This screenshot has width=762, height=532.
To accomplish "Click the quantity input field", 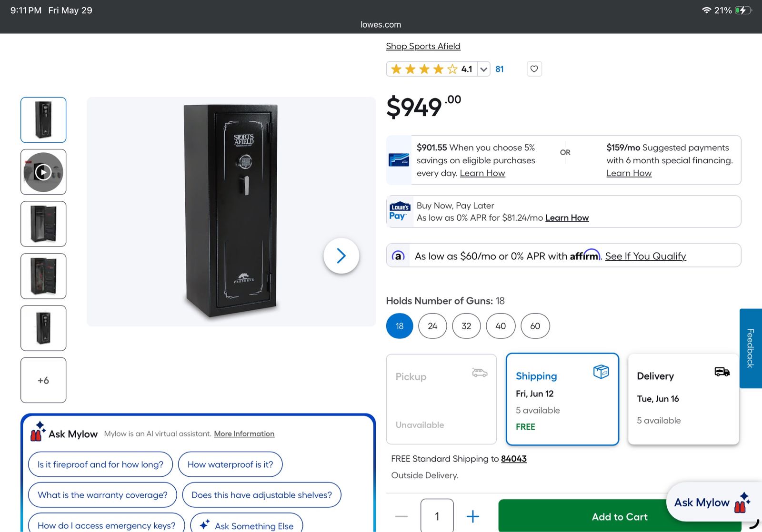I will pyautogui.click(x=437, y=516).
